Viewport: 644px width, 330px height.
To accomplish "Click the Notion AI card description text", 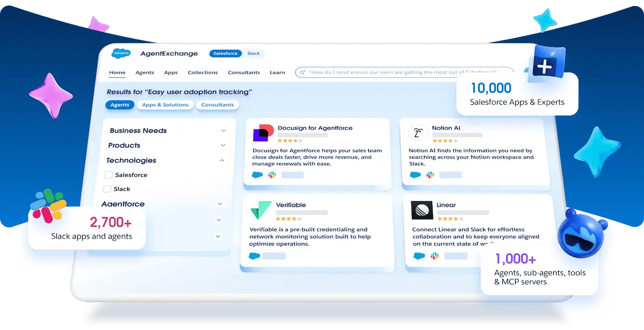I will [471, 157].
